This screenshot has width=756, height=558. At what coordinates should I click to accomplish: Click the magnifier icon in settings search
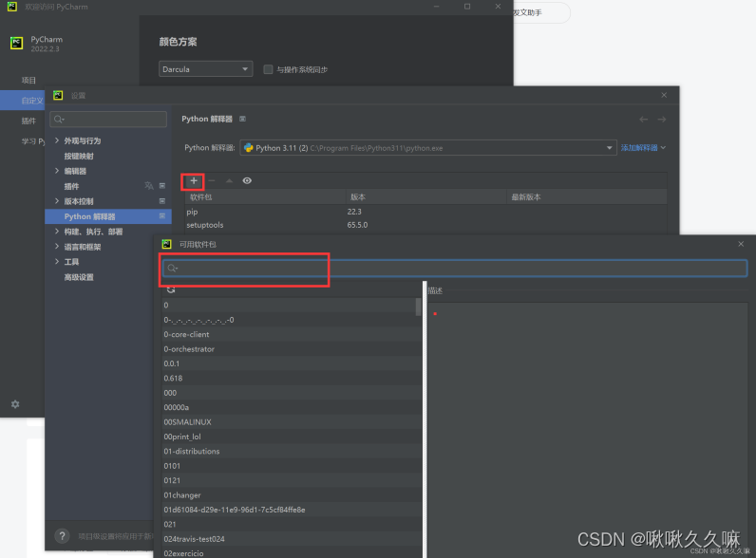[59, 119]
